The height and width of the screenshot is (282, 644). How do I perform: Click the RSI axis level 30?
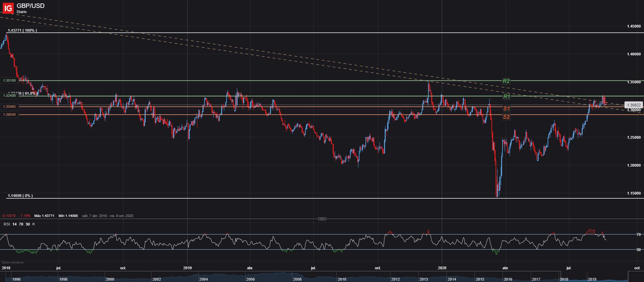pyautogui.click(x=638, y=250)
